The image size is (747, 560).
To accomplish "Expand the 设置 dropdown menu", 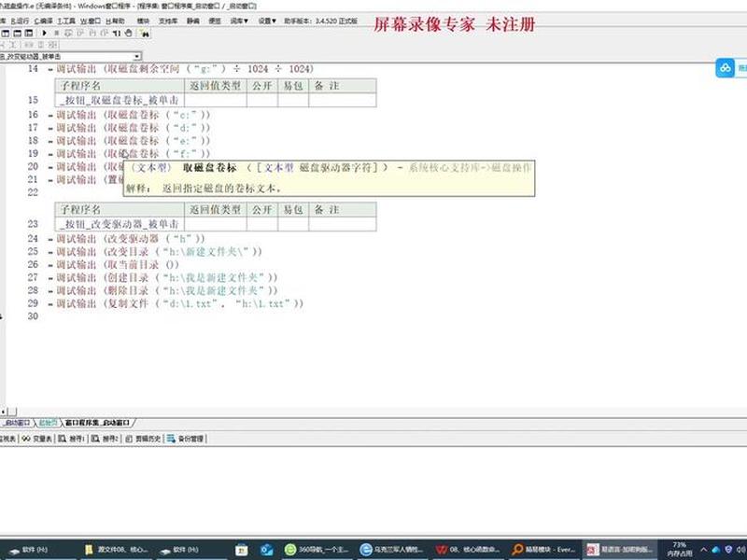I will (x=267, y=21).
